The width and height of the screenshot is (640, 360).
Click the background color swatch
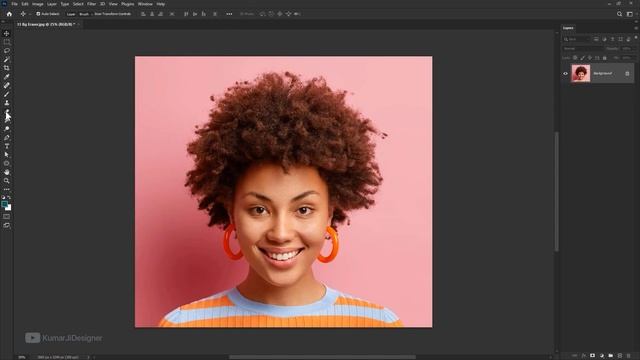pyautogui.click(x=9, y=208)
